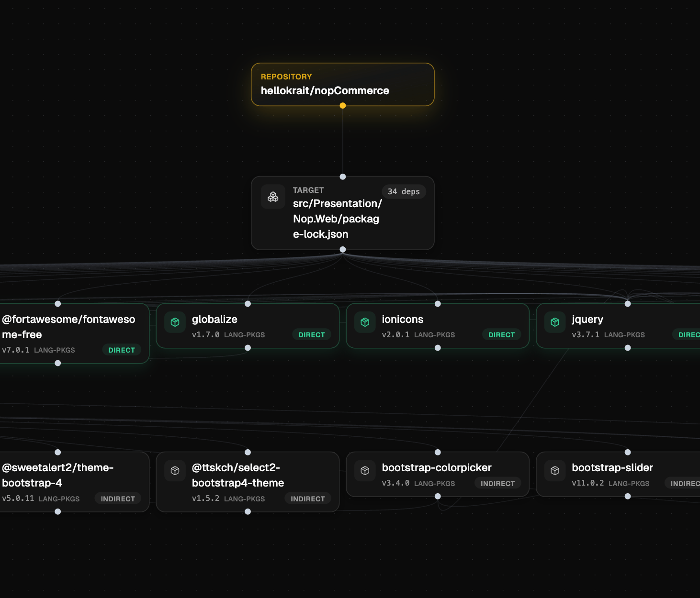
Task: Click LANG-PKGS label on bootstrap-colorpicker card
Action: pyautogui.click(x=434, y=484)
